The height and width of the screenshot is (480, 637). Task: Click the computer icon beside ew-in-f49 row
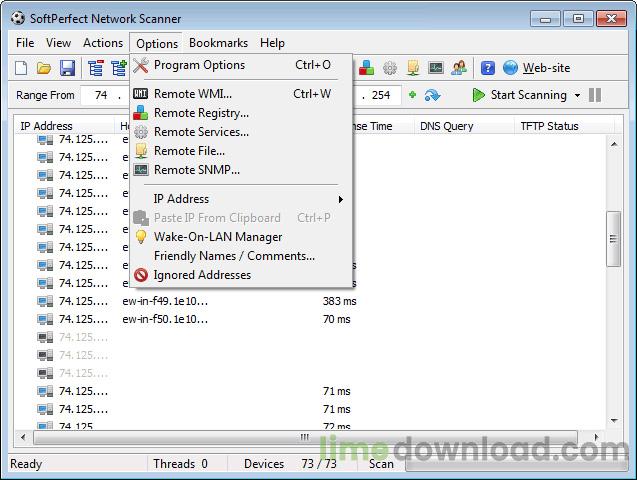[x=45, y=301]
